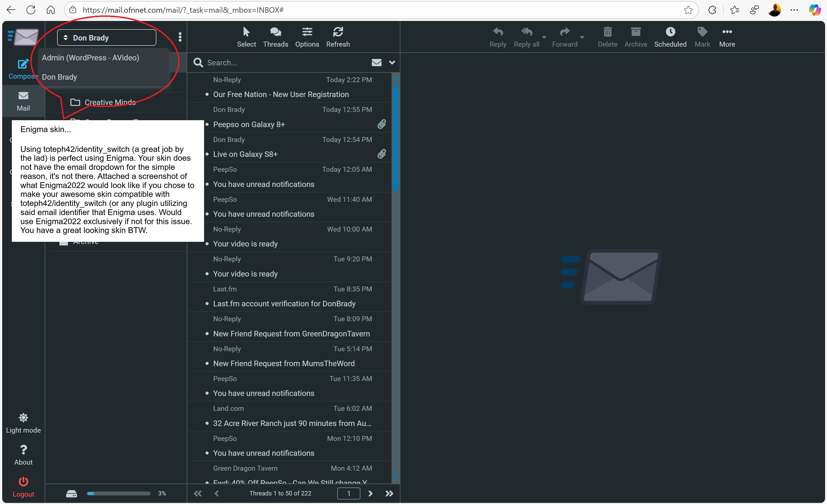Open browser settings ellipsis menu
827x504 pixels.
click(794, 10)
